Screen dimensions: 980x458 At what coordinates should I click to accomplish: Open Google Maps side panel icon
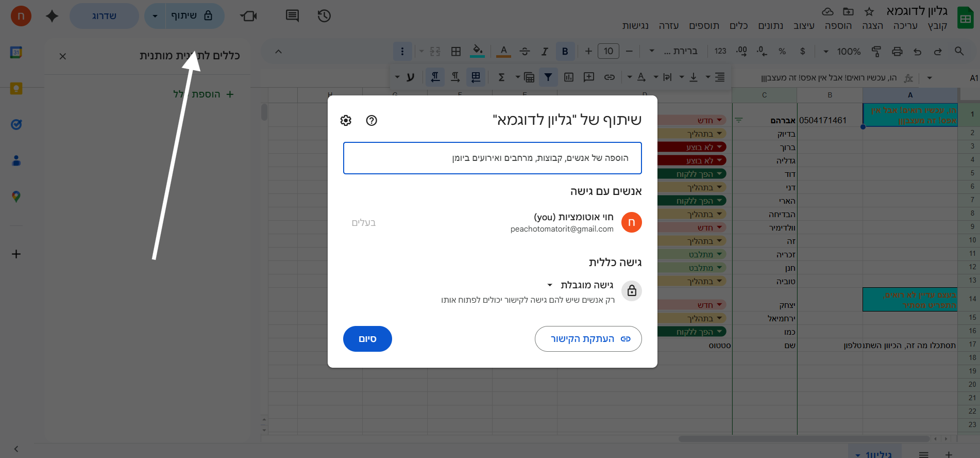(x=16, y=197)
